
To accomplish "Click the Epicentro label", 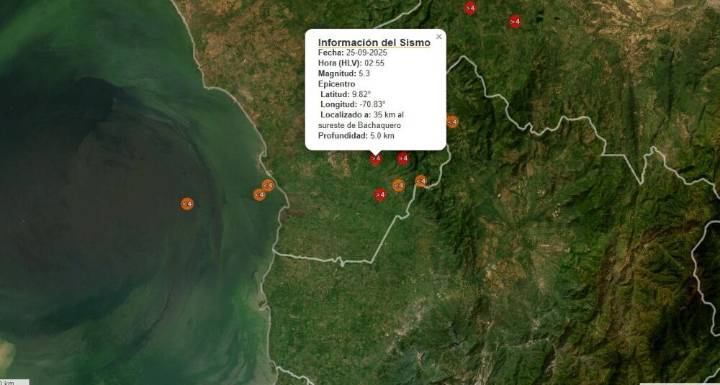I will 337,84.
